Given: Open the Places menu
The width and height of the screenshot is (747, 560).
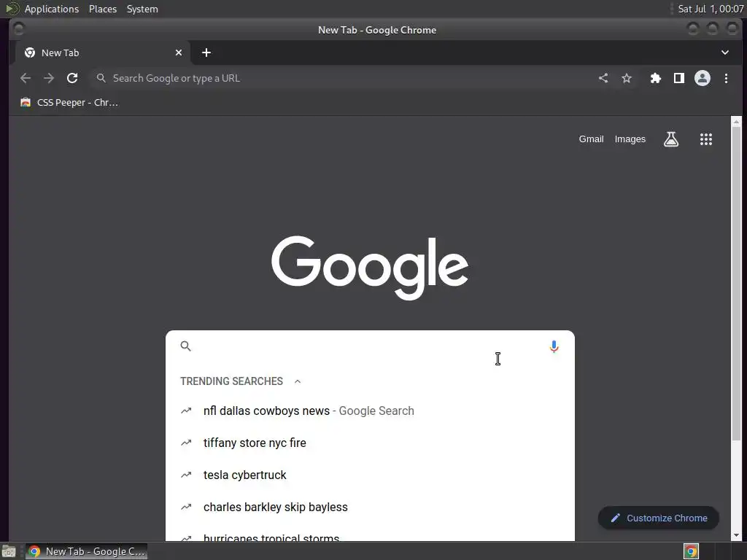Looking at the screenshot, I should pos(103,9).
